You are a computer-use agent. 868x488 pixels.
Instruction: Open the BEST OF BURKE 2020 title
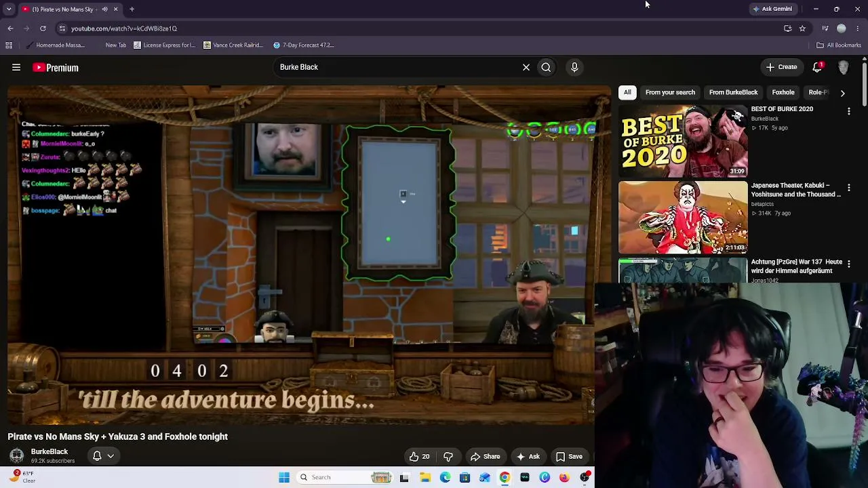(x=782, y=108)
